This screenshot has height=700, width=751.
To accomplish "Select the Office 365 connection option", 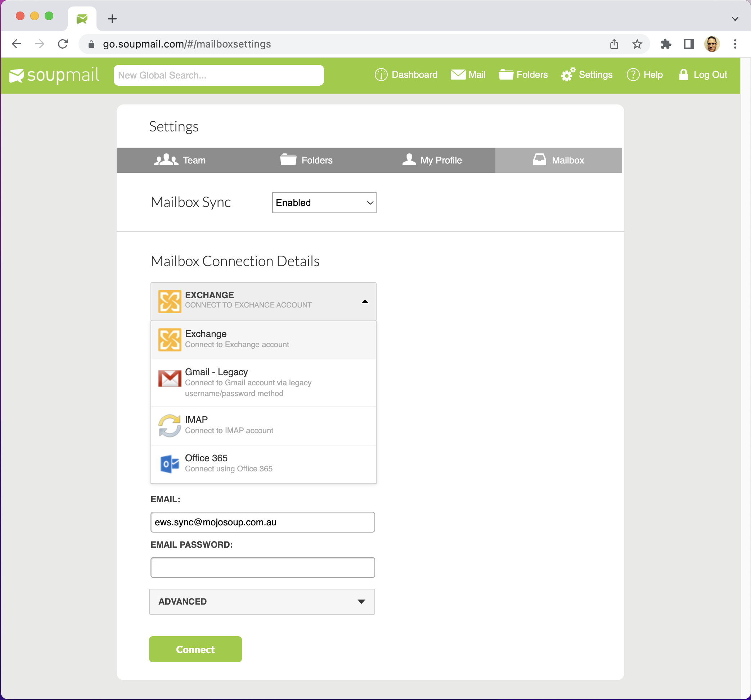I will (263, 463).
